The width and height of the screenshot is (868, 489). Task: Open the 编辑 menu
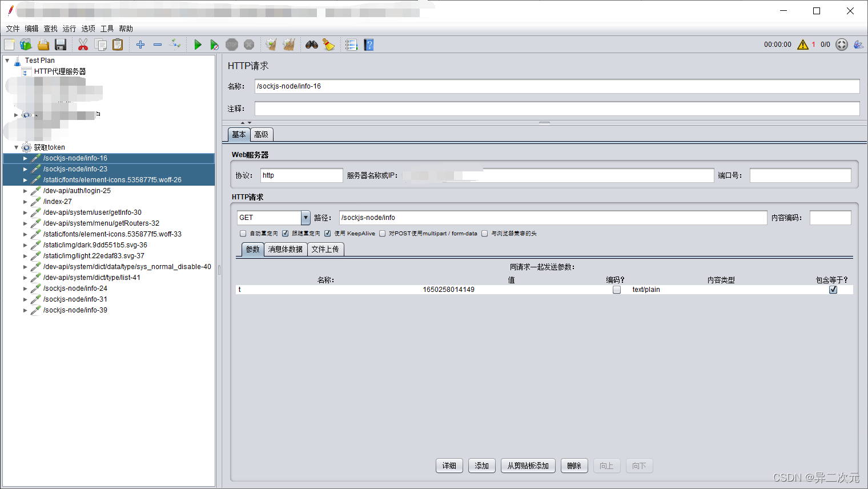click(31, 29)
